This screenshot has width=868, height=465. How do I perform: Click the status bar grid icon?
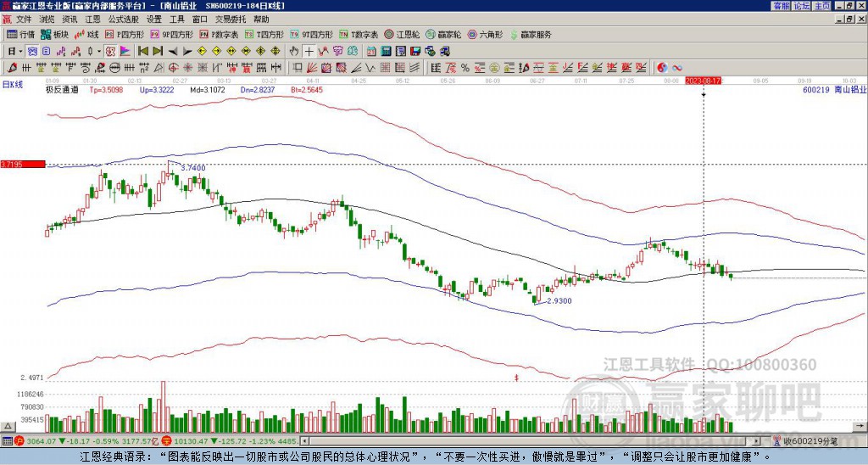[x=7, y=441]
